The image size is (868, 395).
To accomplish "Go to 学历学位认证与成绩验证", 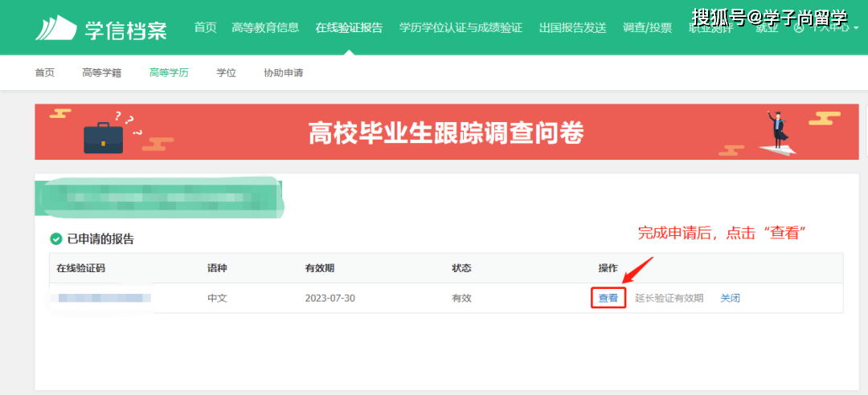I will click(461, 28).
